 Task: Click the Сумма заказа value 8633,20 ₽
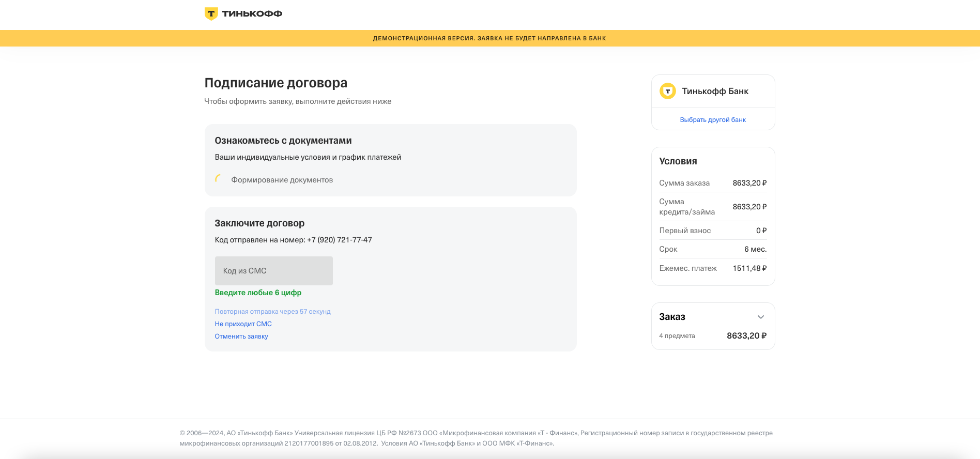(749, 183)
